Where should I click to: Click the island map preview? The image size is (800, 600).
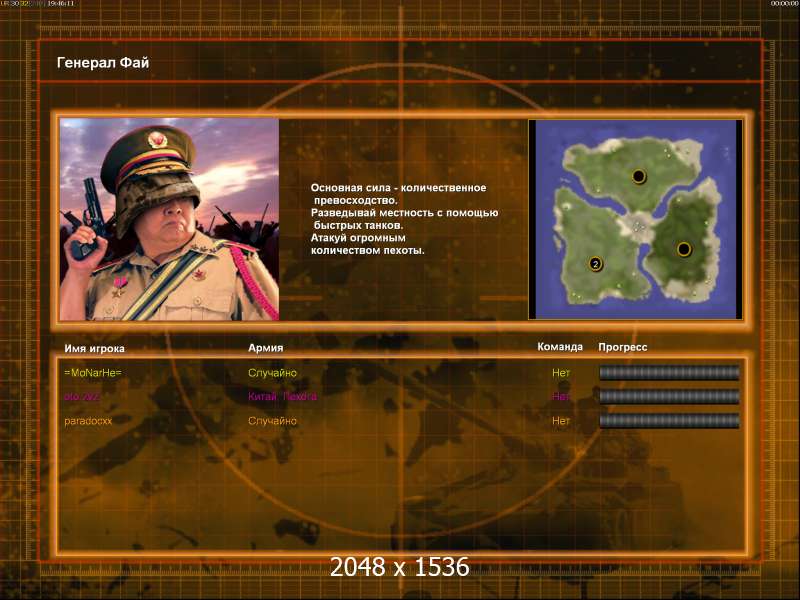tap(635, 219)
